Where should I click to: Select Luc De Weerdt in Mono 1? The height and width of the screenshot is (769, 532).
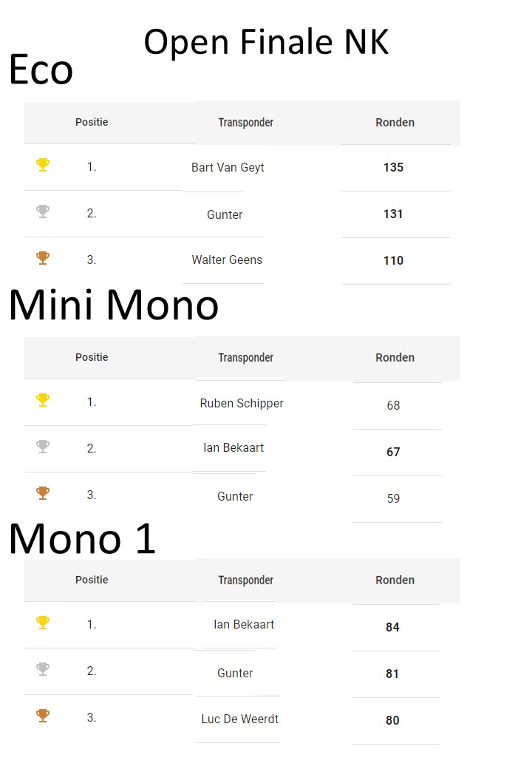[239, 719]
